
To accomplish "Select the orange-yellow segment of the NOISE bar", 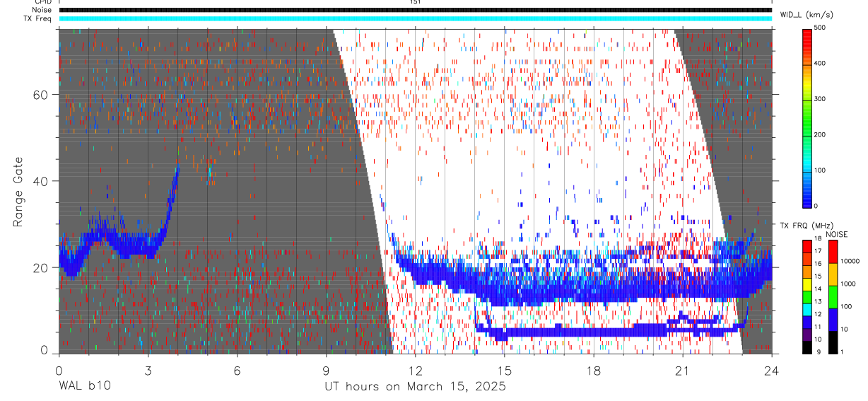I will click(832, 274).
